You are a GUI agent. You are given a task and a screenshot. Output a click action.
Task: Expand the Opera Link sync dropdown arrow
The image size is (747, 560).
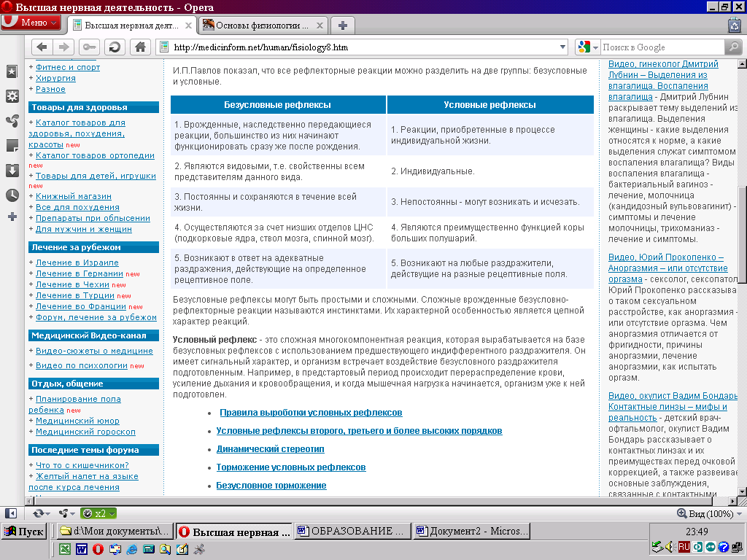[47, 514]
